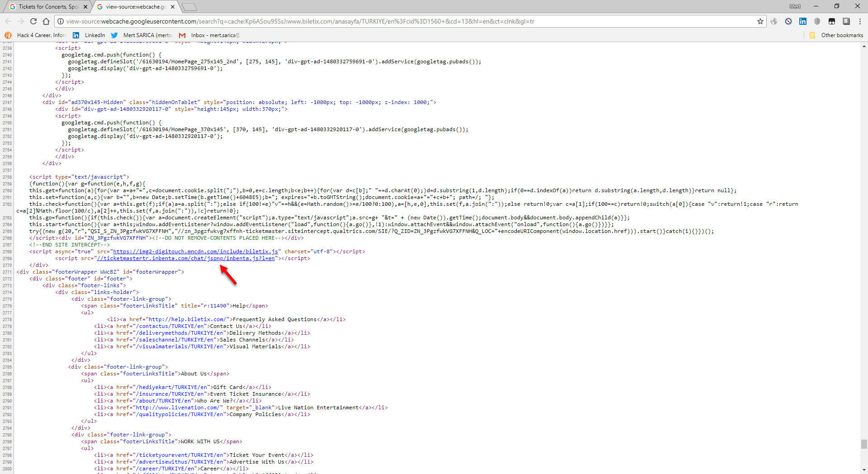Go back to the previous page
868x474 pixels.
(8, 21)
